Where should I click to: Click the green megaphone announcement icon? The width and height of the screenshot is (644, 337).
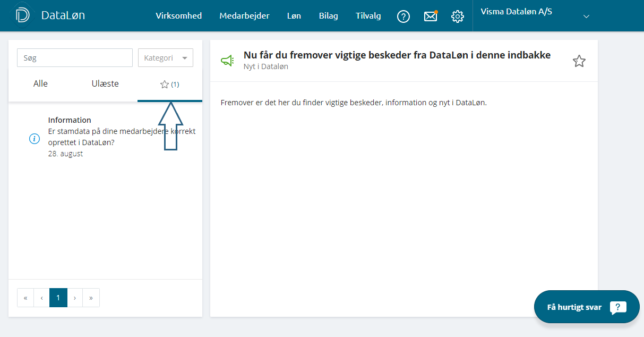[227, 61]
